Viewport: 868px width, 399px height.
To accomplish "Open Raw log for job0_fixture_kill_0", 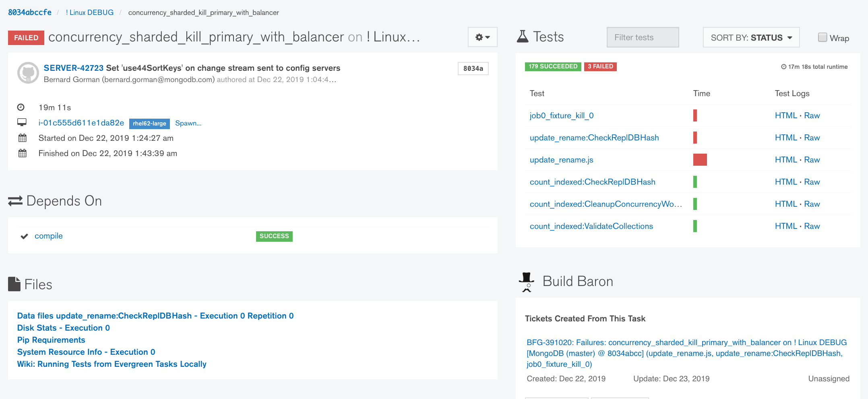I will pos(812,115).
